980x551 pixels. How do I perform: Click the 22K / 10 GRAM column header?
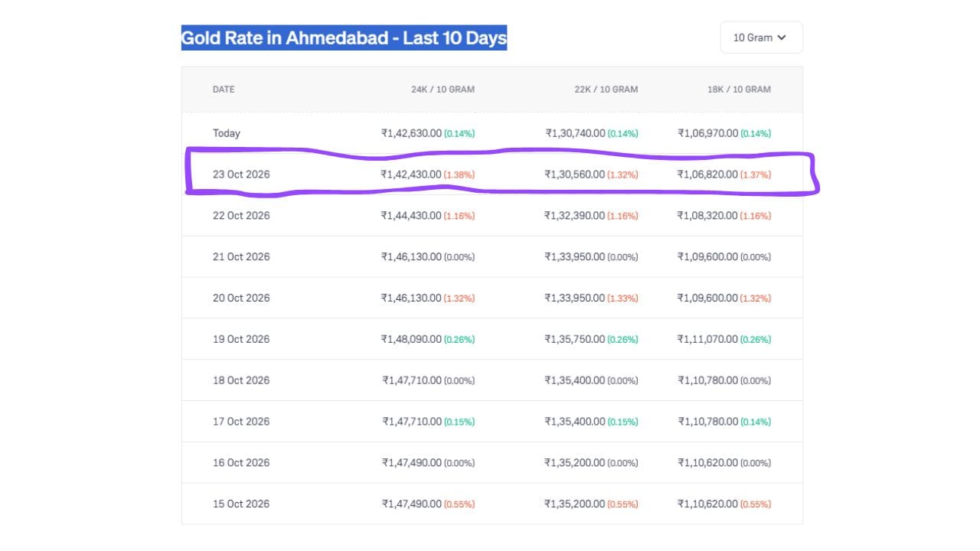point(606,90)
